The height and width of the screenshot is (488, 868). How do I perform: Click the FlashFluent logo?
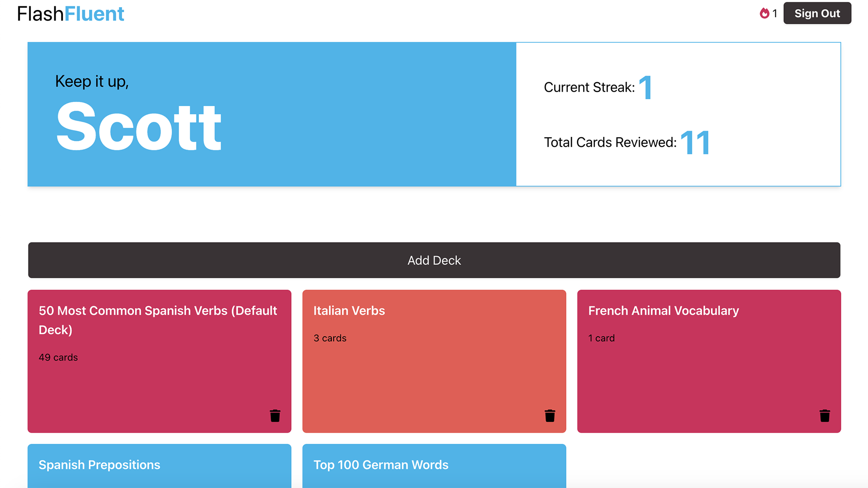point(70,13)
